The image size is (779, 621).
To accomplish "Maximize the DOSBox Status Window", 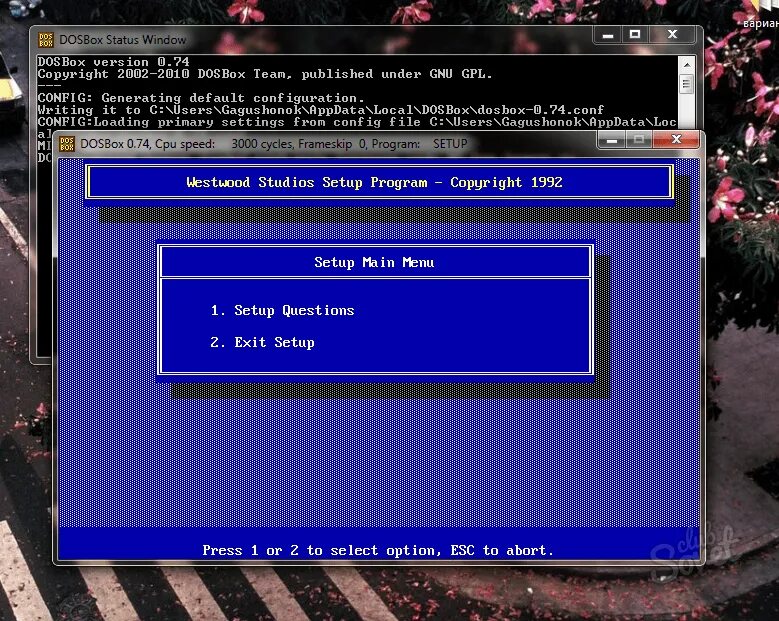I will [635, 34].
